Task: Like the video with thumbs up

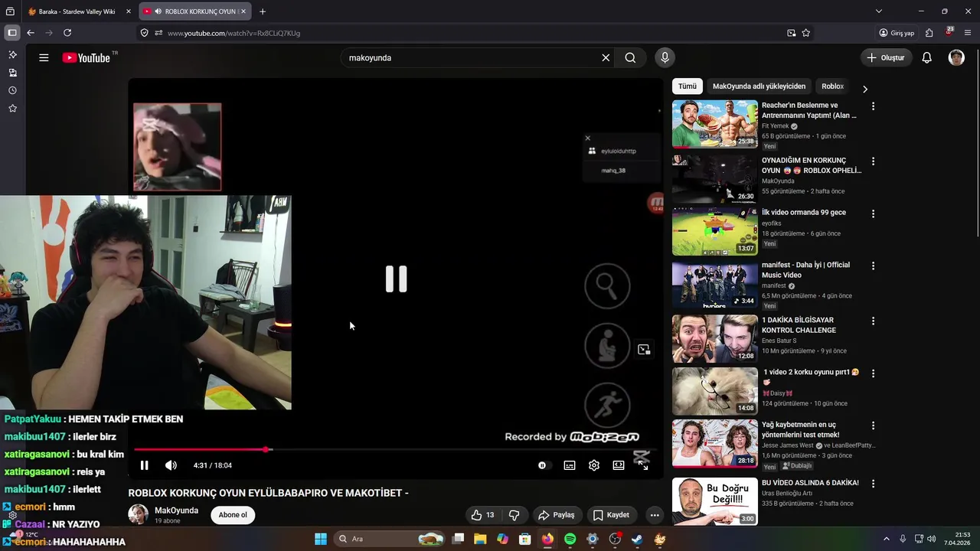Action: tap(483, 515)
